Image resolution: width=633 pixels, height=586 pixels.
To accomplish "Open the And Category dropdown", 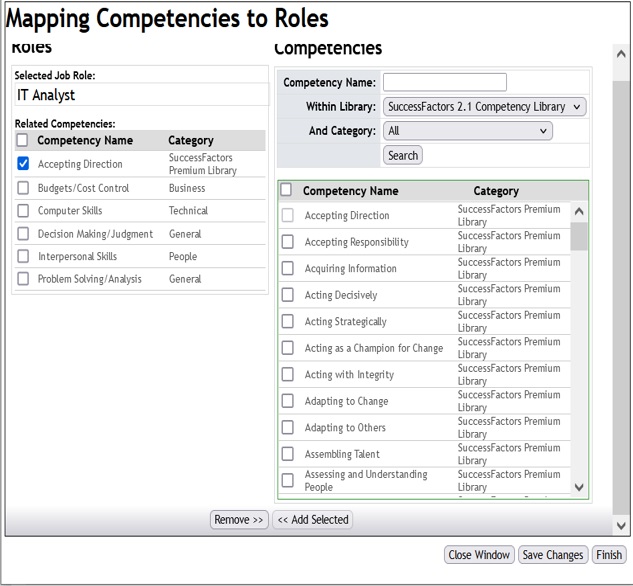I will pos(467,131).
